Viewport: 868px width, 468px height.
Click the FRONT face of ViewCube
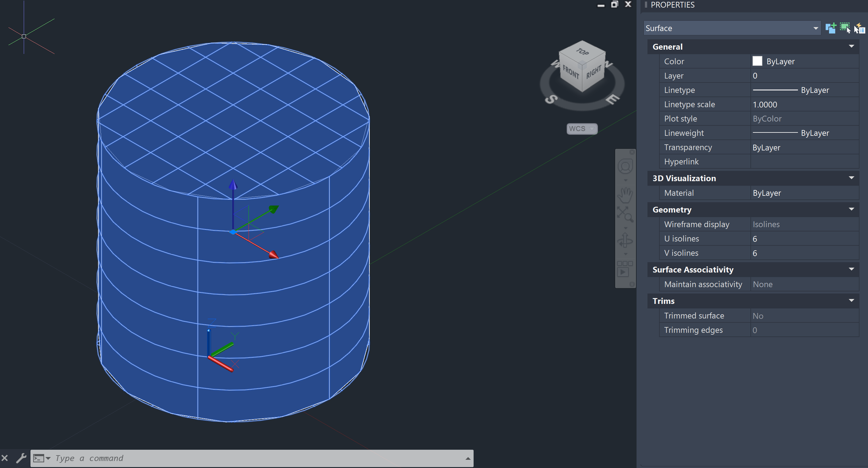pyautogui.click(x=570, y=72)
